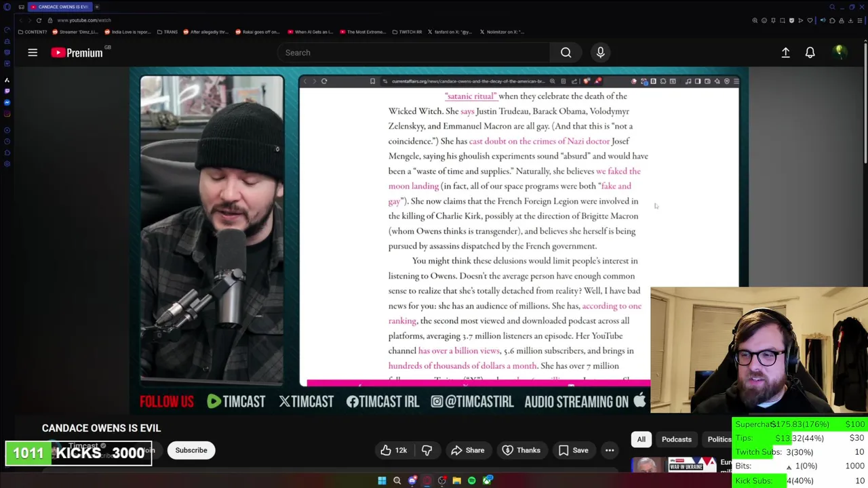Open the File Explorer taskbar icon
Screen dimensions: 868x488
pos(456,481)
